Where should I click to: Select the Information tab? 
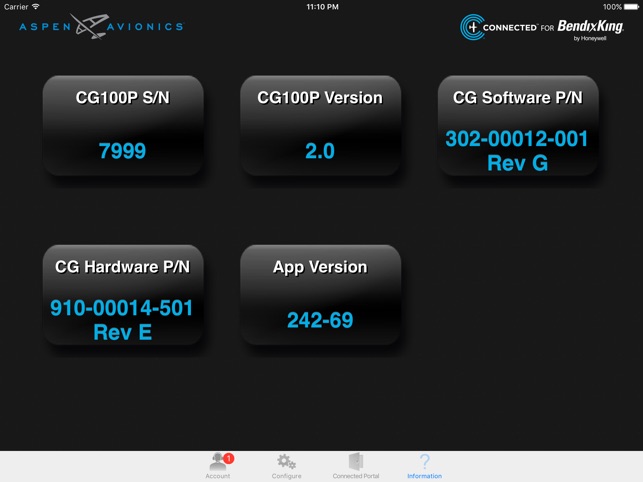tap(424, 466)
